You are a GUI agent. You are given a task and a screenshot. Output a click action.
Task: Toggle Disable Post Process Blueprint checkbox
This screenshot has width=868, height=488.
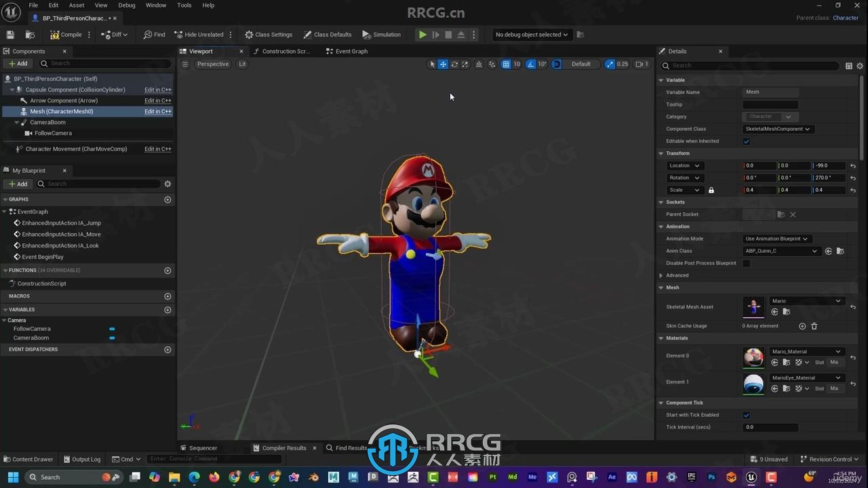pos(747,264)
